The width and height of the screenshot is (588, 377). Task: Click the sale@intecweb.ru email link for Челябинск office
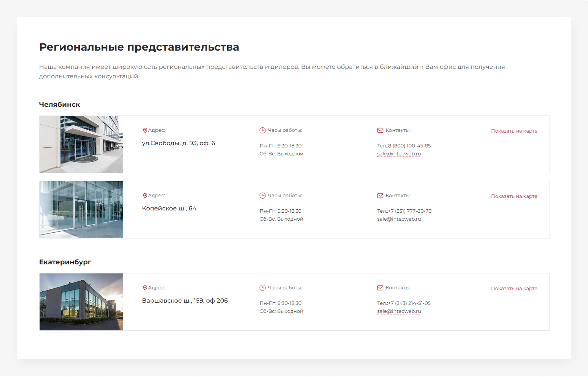(399, 154)
